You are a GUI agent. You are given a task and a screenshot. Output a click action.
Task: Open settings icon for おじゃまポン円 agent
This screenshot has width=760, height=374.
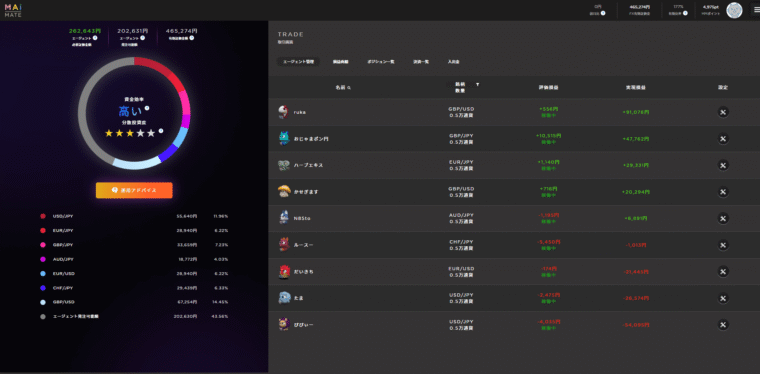(723, 139)
